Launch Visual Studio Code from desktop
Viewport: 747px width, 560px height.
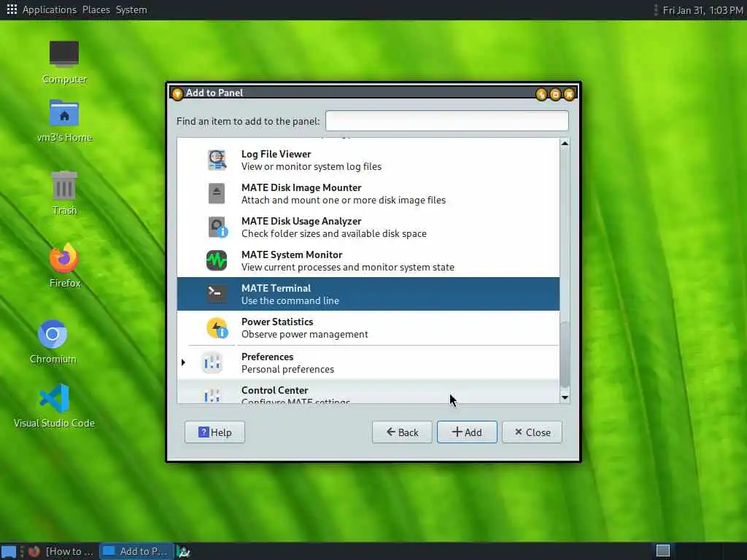[x=54, y=398]
